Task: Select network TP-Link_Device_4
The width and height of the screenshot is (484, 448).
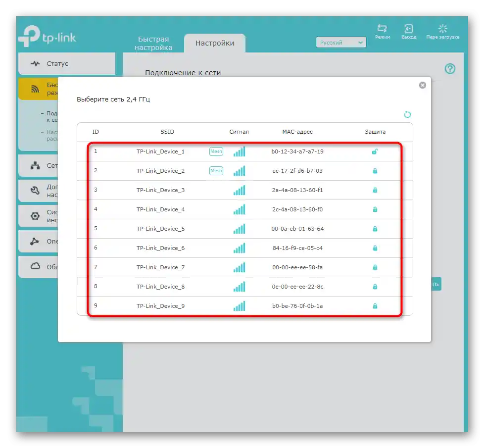Action: [245, 209]
